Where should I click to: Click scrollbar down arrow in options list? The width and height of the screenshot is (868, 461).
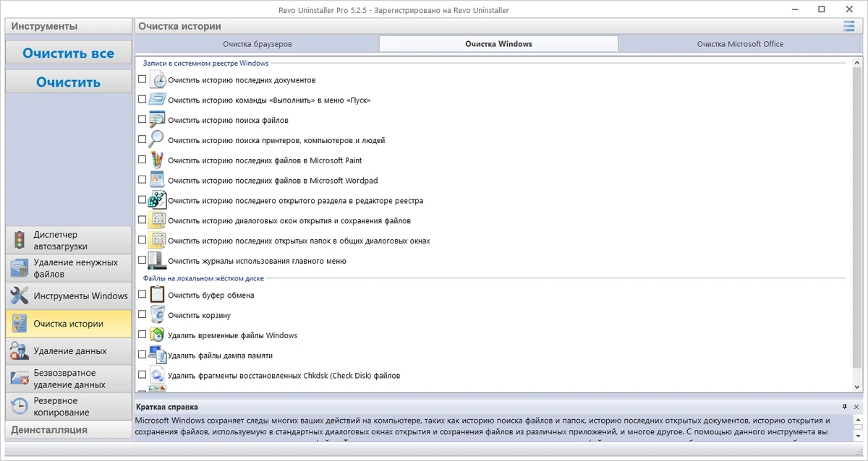click(x=858, y=388)
